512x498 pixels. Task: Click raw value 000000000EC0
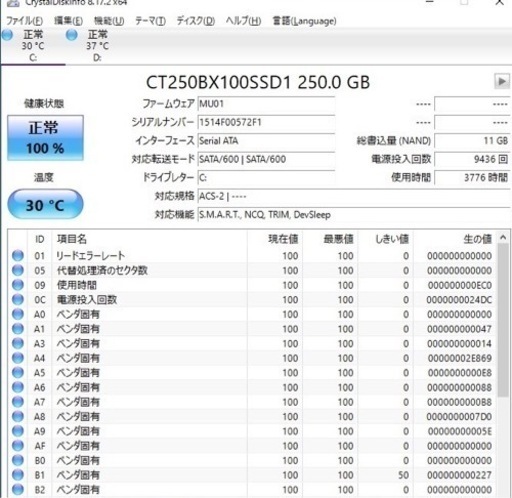(460, 285)
